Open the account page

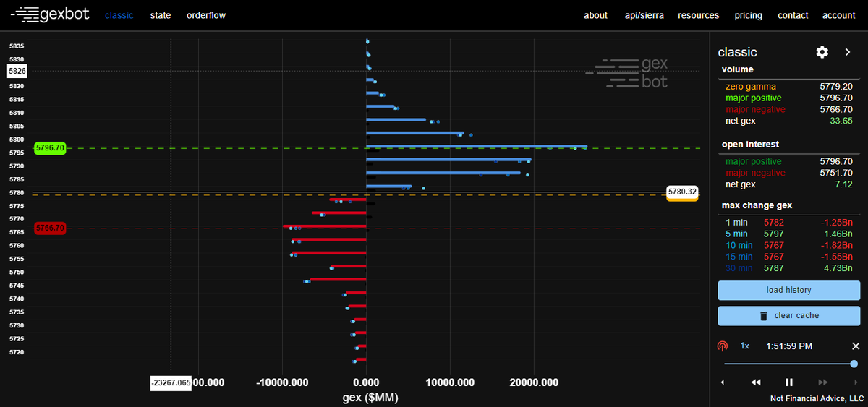pos(839,15)
